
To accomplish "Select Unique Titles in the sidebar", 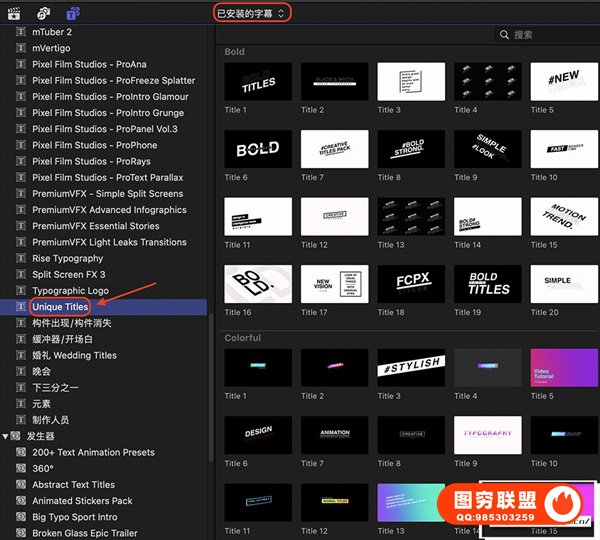I will click(x=60, y=306).
